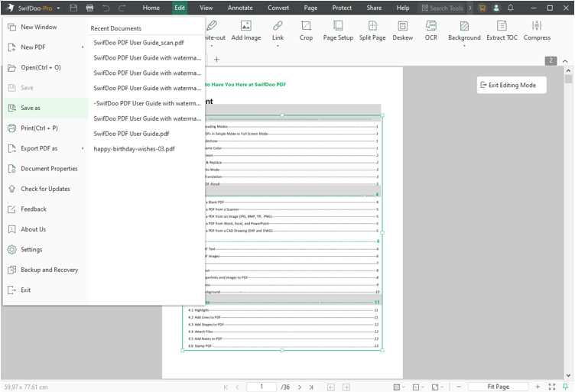Open the notifications bell icon
Image resolution: width=575 pixels, height=392 pixels.
point(511,8)
